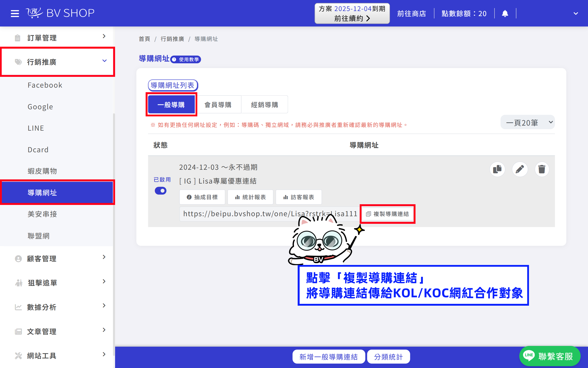Viewport: 588px width, 368px height.
Task: Click the 前往商店 link
Action: [x=412, y=14]
